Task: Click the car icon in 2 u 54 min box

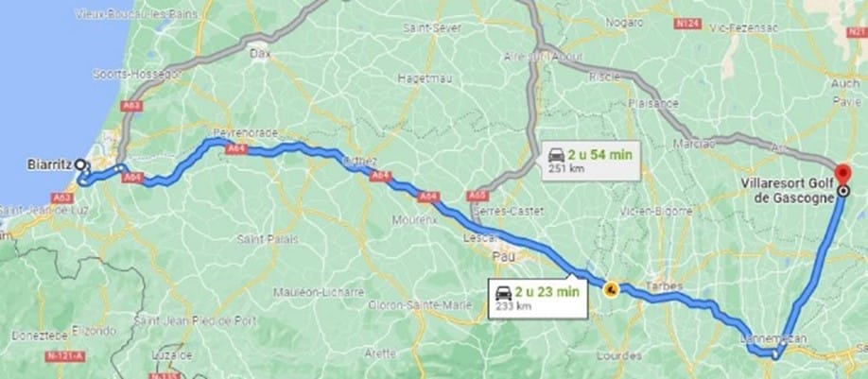Action: point(556,155)
